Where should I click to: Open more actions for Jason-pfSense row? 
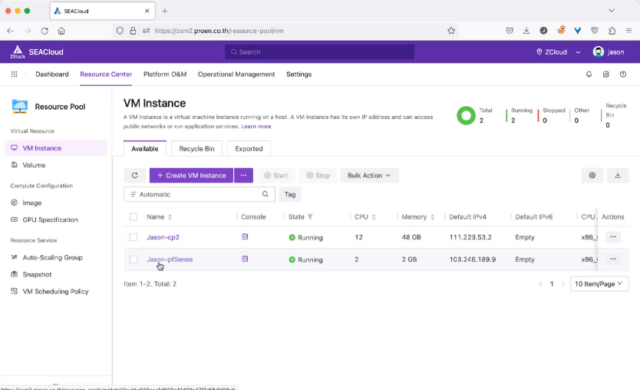(613, 259)
